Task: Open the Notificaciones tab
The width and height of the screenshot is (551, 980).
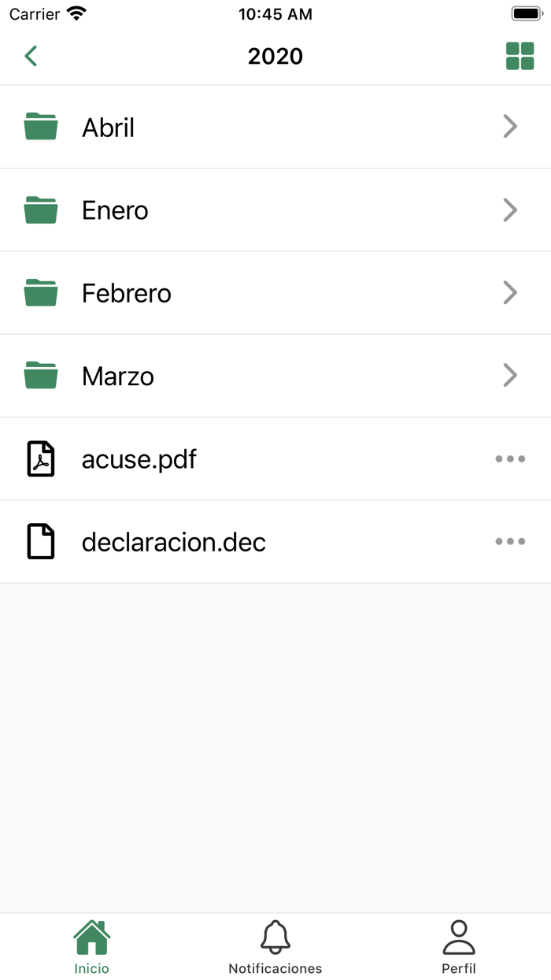Action: tap(275, 947)
